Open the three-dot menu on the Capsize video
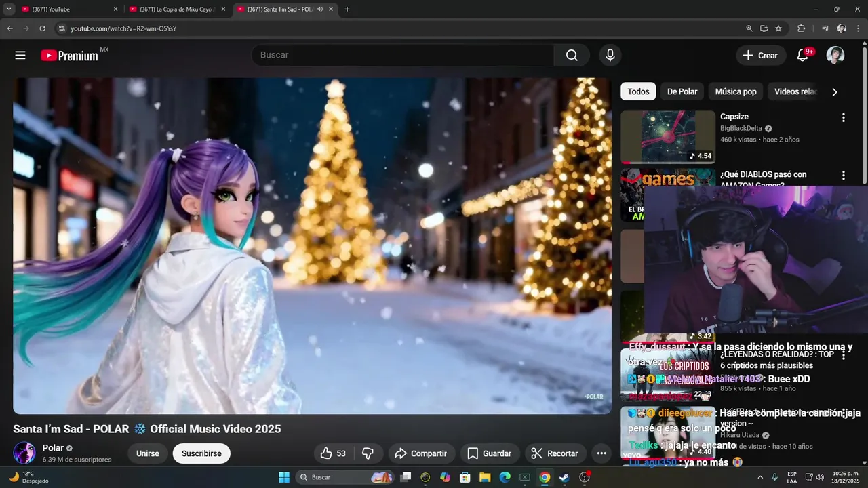The height and width of the screenshot is (488, 868). [844, 117]
